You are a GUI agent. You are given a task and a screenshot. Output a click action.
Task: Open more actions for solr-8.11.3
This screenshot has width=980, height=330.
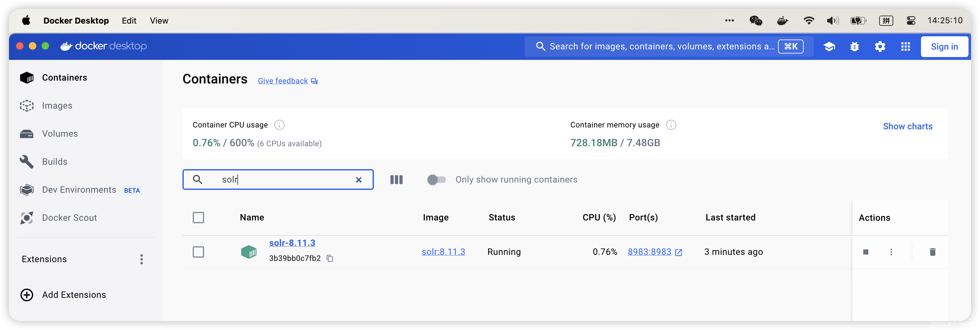(x=891, y=252)
